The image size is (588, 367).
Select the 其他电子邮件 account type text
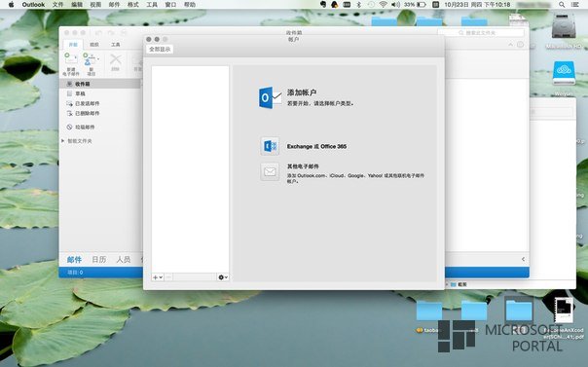click(303, 166)
